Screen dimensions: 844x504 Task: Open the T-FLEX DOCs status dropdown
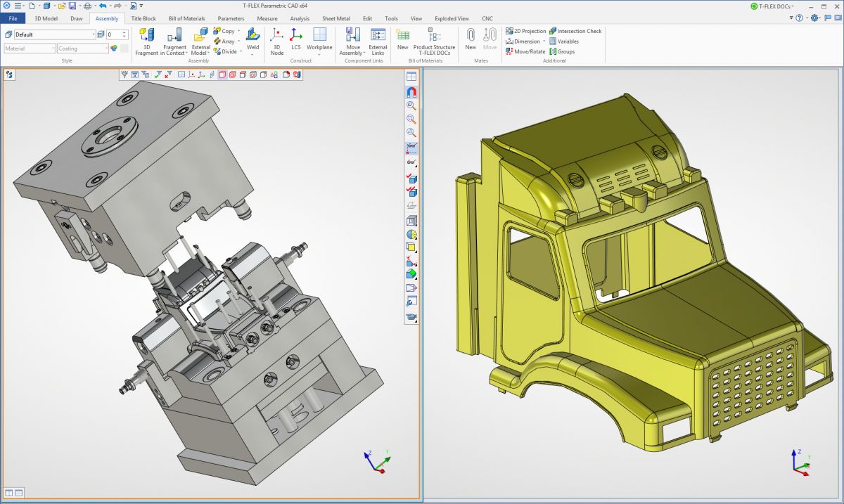[772, 6]
